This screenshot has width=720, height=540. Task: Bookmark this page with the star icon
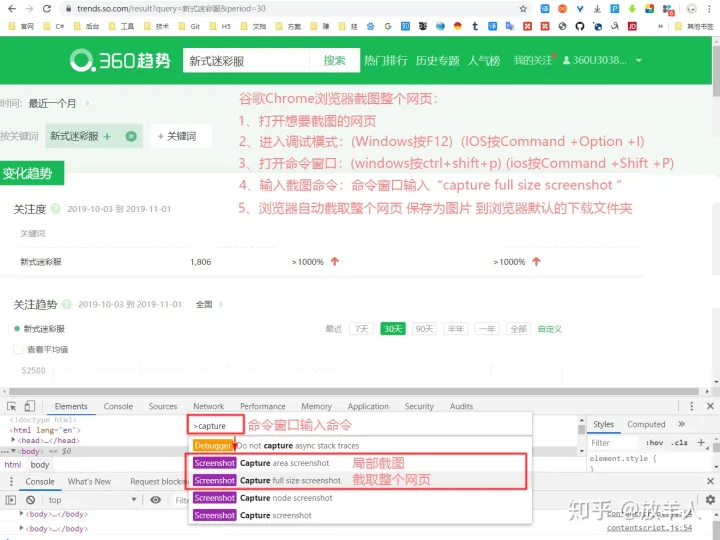click(x=523, y=9)
